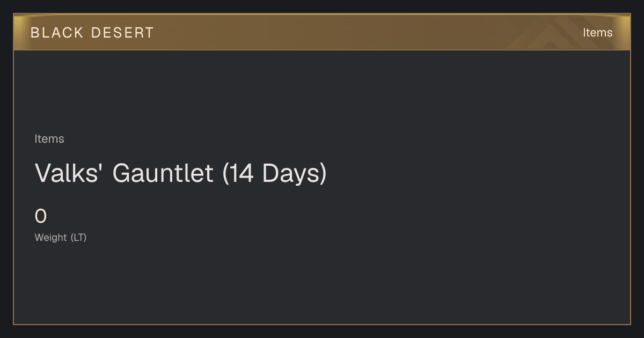Click the Weight (LT) label
The height and width of the screenshot is (338, 644).
pyautogui.click(x=61, y=237)
